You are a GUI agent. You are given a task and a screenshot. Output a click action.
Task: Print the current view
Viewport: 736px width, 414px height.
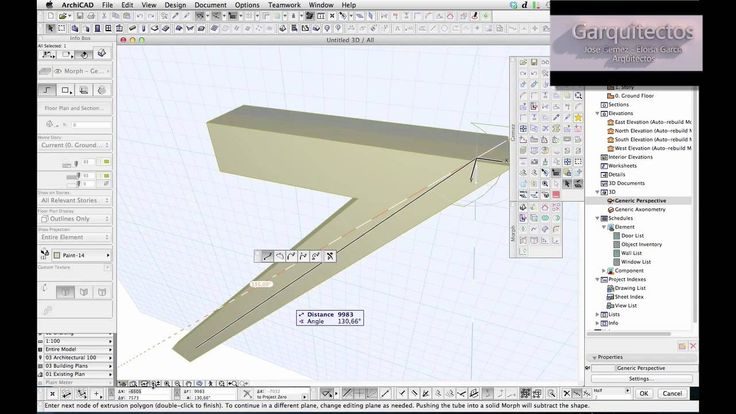91,16
